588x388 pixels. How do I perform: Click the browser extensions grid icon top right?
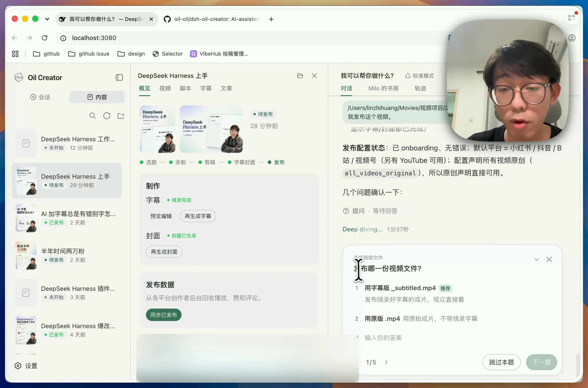pyautogui.click(x=571, y=18)
